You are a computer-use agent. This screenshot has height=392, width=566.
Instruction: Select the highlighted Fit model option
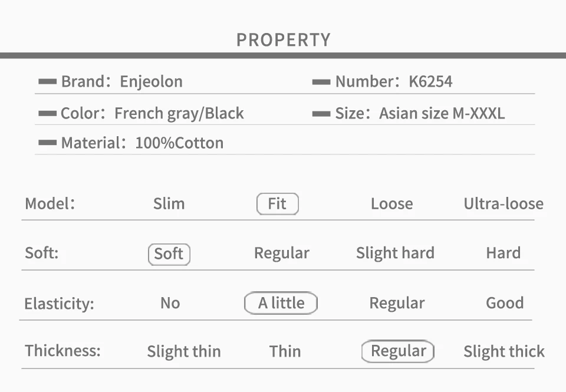tap(278, 204)
